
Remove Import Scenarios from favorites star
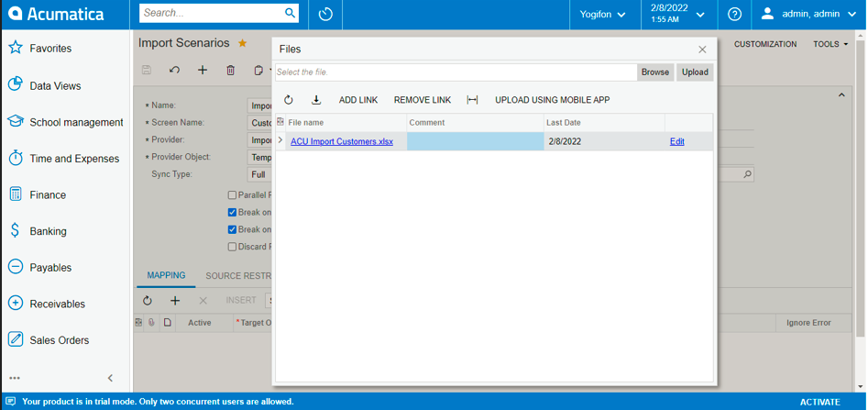click(243, 43)
